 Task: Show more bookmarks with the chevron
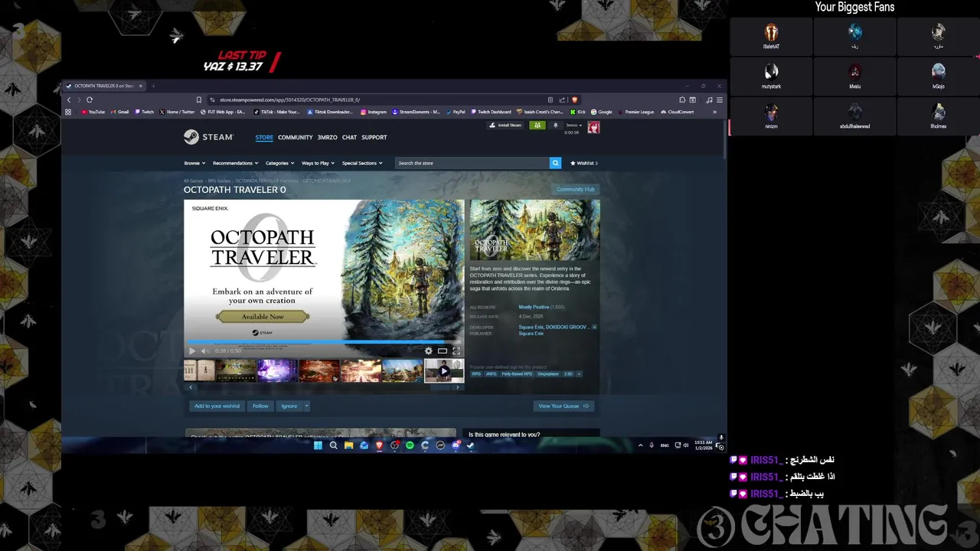[x=714, y=112]
